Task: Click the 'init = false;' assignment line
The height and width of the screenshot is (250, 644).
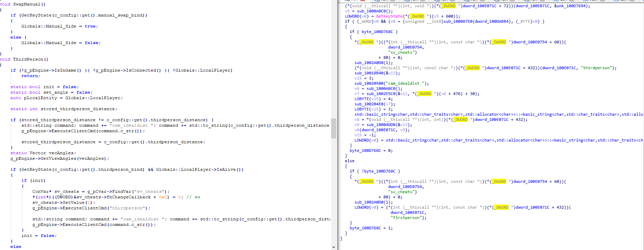Action: click(x=39, y=236)
